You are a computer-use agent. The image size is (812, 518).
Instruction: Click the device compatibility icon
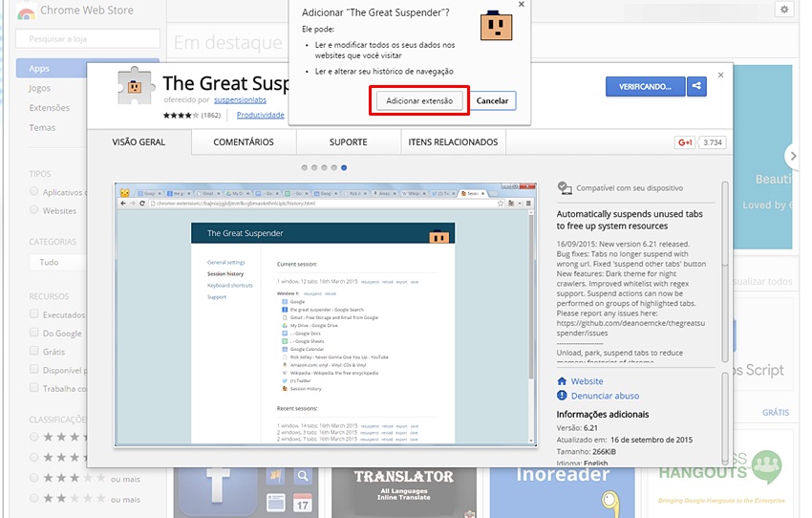pyautogui.click(x=565, y=188)
